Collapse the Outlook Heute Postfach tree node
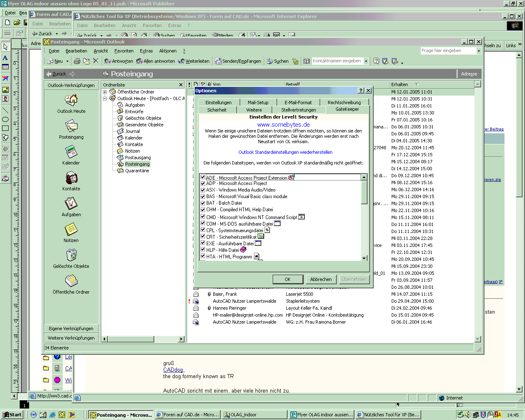Viewport: 525px width, 420px height. pyautogui.click(x=105, y=98)
